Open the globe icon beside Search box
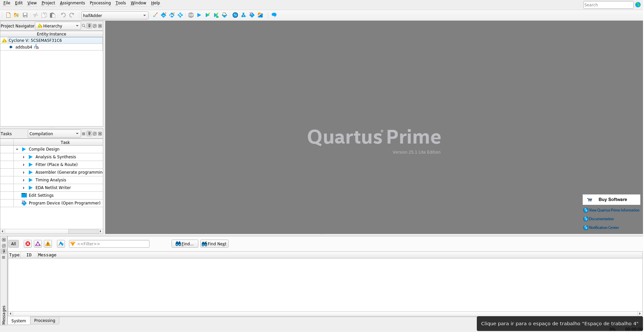 [x=638, y=5]
